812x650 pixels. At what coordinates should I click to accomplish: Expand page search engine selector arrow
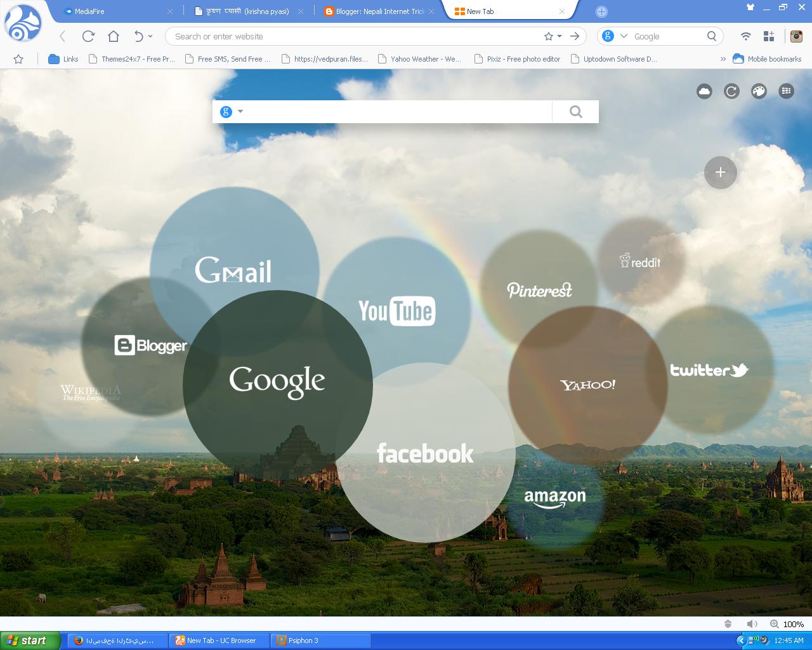240,112
